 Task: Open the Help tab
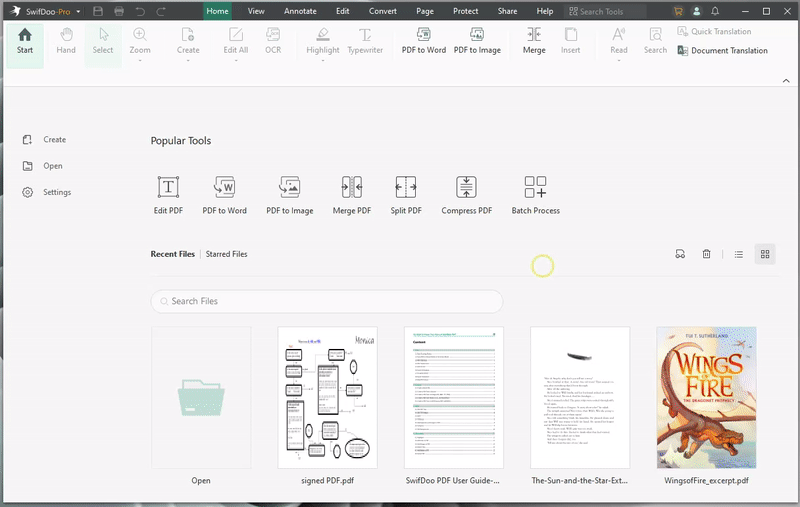[544, 11]
